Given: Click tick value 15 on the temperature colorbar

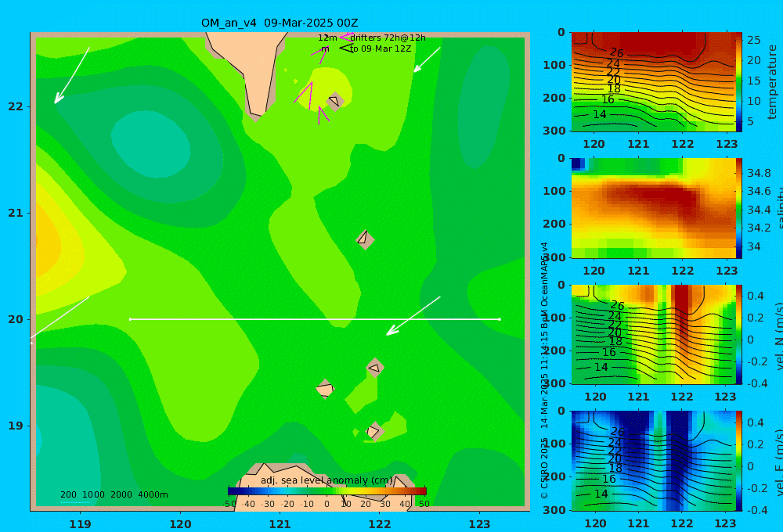Looking at the screenshot, I should 753,81.
